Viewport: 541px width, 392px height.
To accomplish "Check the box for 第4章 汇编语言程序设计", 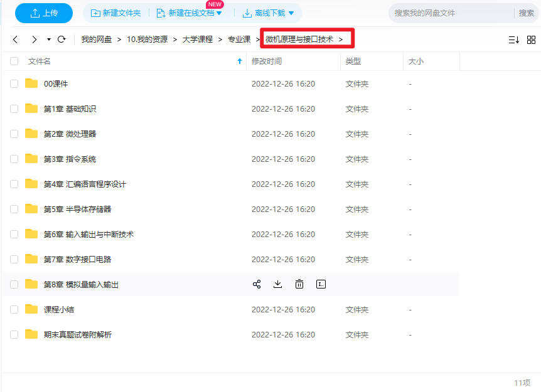I will point(14,184).
